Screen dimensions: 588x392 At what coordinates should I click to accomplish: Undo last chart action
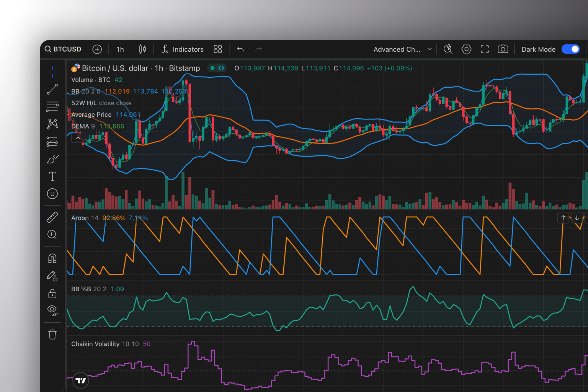[240, 49]
